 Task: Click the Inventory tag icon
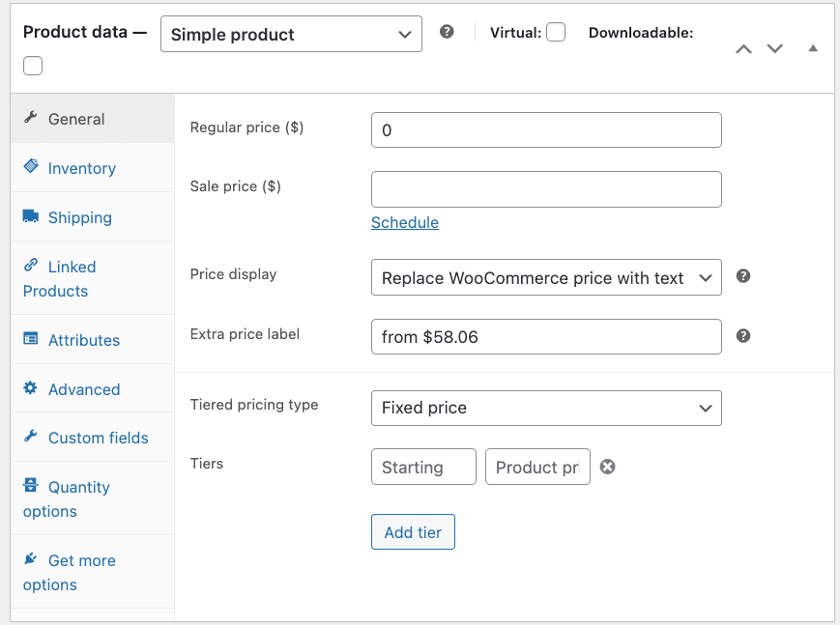pos(31,167)
